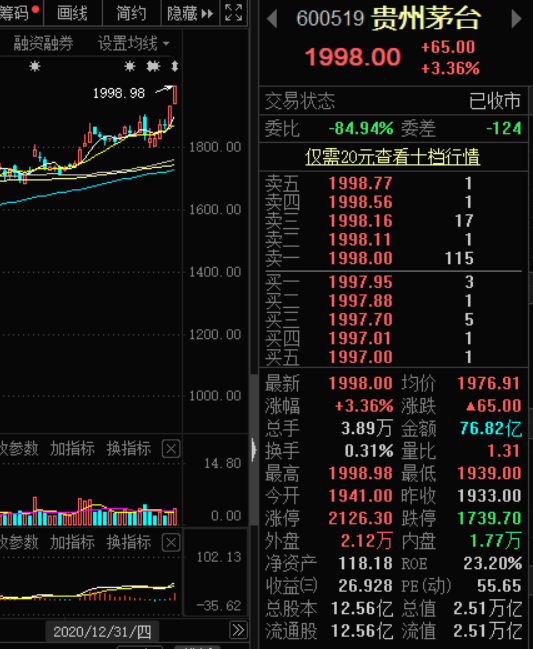
Task: Click the 外盘 value 2.12万
Action: tap(367, 541)
